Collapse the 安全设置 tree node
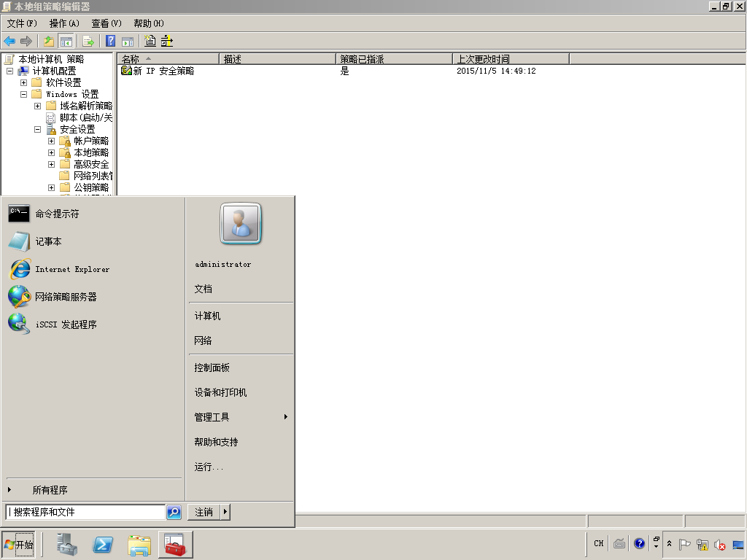 tap(38, 130)
